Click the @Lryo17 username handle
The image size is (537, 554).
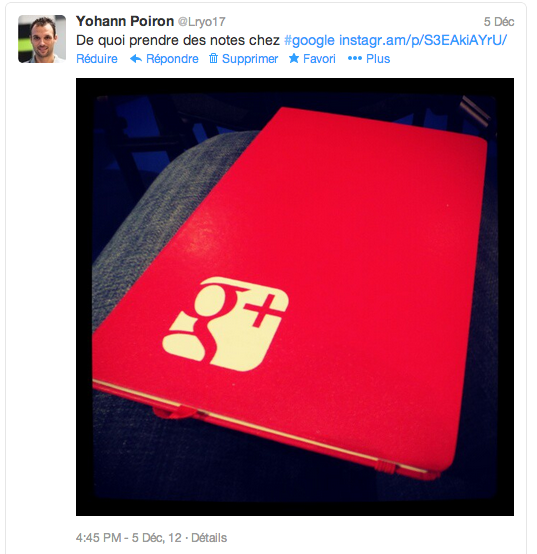201,22
